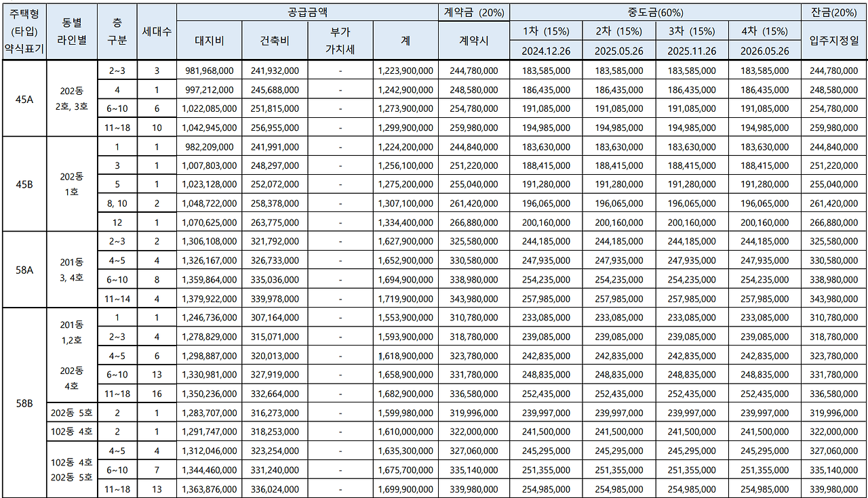Image resolution: width=868 pixels, height=498 pixels.
Task: Click land cost 1,363,876,000
Action: pos(210,488)
